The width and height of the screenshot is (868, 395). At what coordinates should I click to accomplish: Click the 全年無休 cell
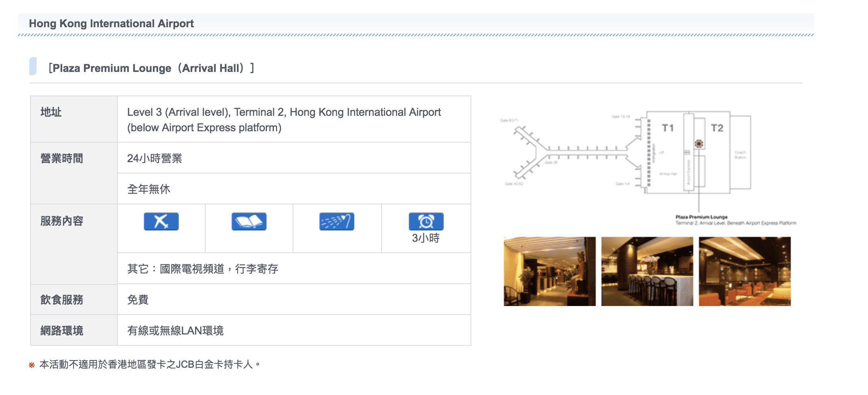pyautogui.click(x=294, y=189)
